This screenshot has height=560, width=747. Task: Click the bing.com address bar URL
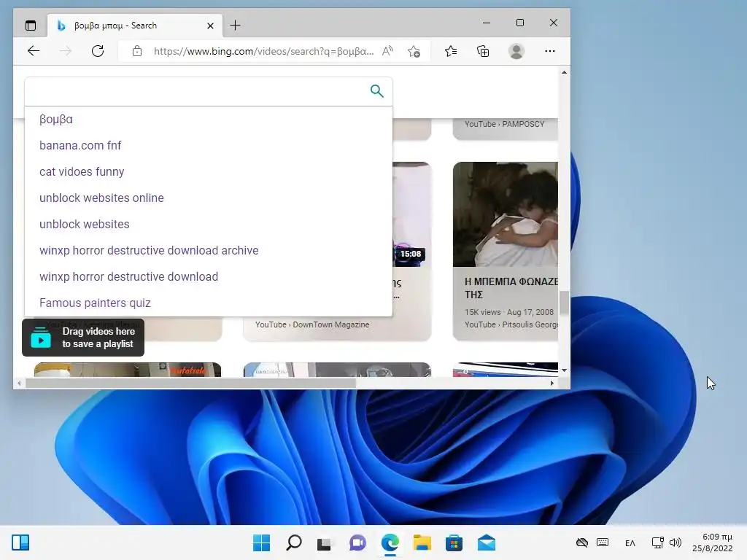[263, 51]
